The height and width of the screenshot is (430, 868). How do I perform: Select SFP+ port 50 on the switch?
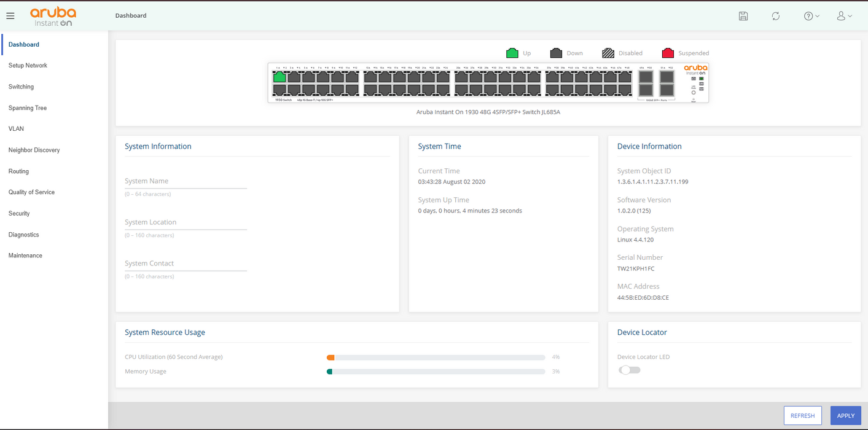pos(646,90)
